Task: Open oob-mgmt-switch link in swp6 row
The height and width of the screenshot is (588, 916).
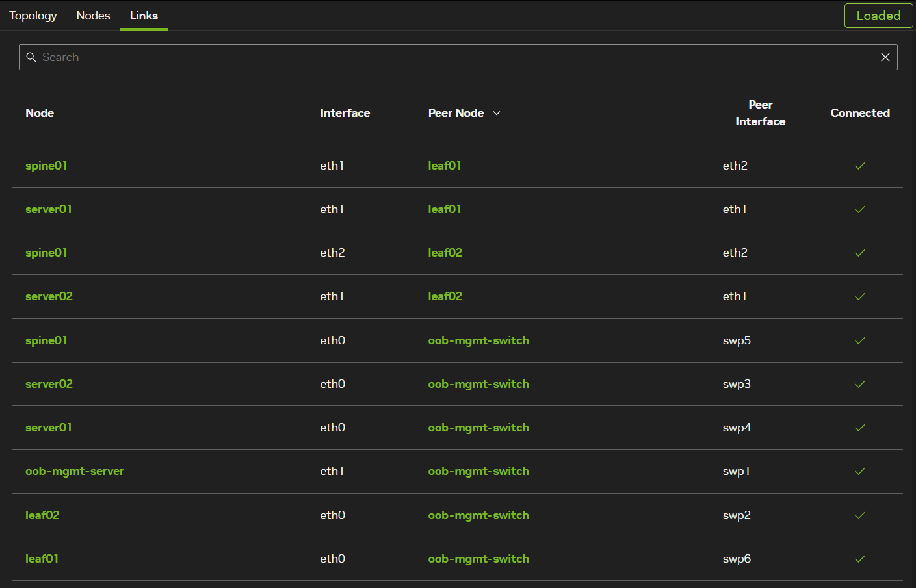Action: click(x=478, y=559)
